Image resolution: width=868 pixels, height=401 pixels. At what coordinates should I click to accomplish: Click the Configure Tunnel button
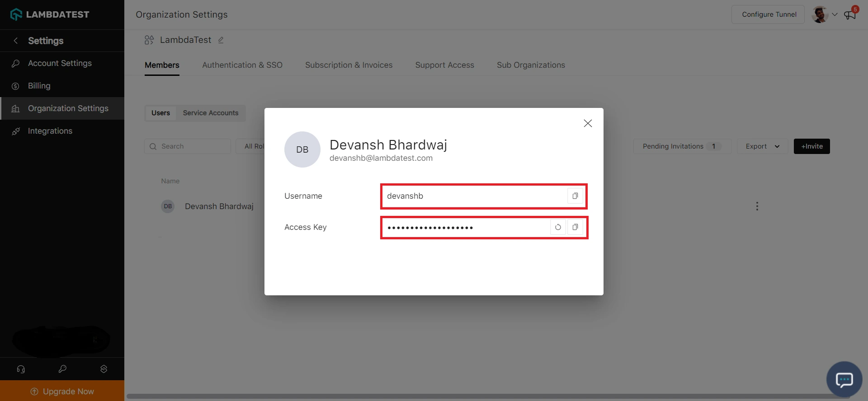pyautogui.click(x=769, y=14)
